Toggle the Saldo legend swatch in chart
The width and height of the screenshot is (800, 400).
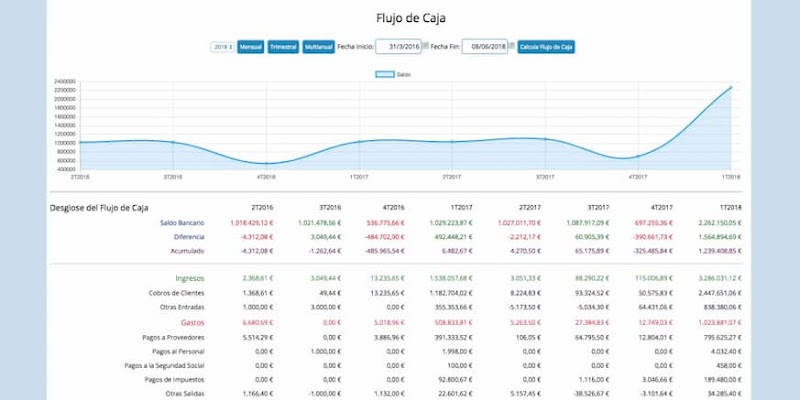click(x=384, y=74)
